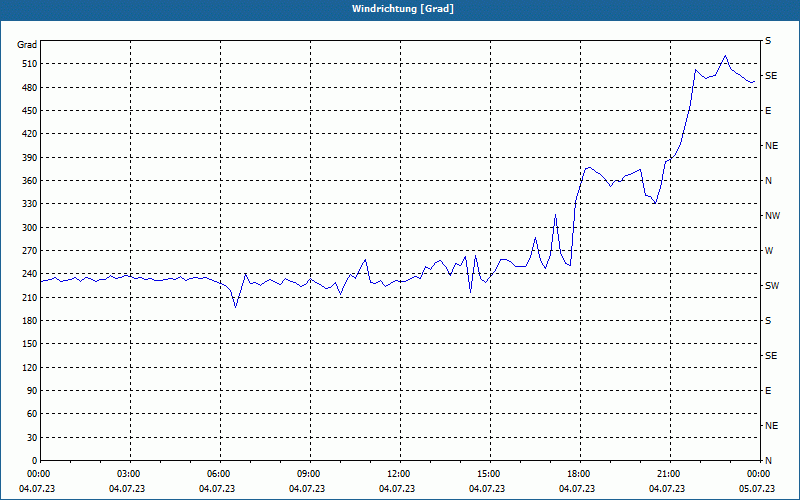The image size is (800, 500).
Task: Select the 150 value on the y-axis
Action: click(29, 344)
